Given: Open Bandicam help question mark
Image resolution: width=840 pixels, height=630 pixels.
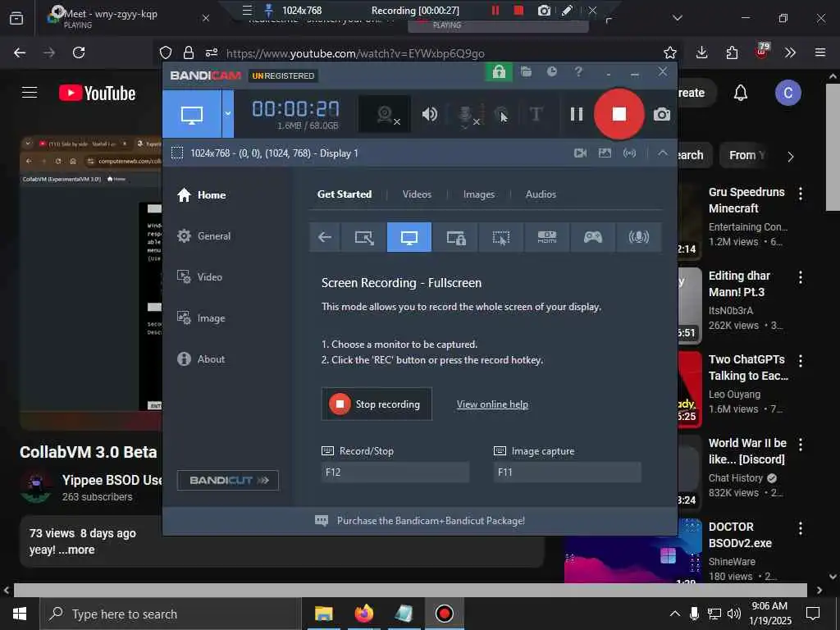Looking at the screenshot, I should point(578,72).
